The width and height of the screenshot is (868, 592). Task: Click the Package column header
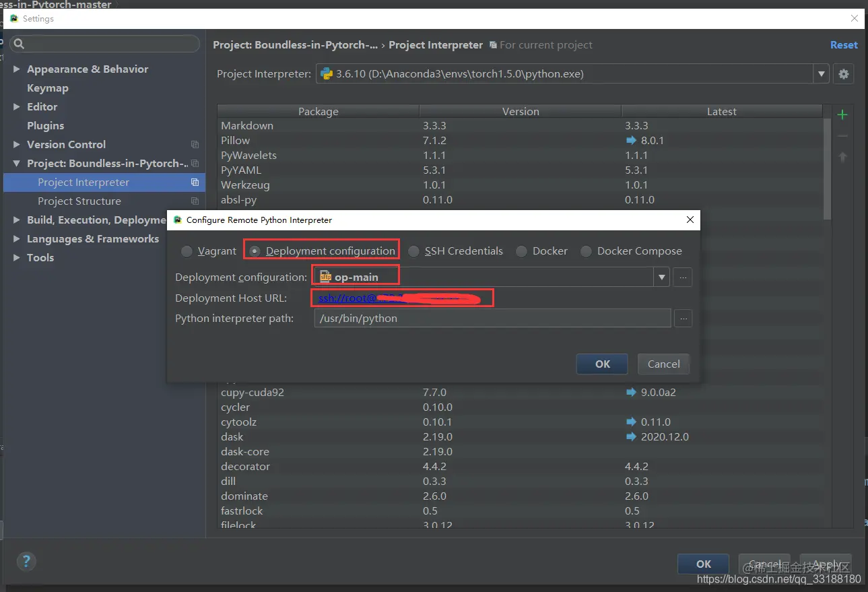click(x=318, y=111)
